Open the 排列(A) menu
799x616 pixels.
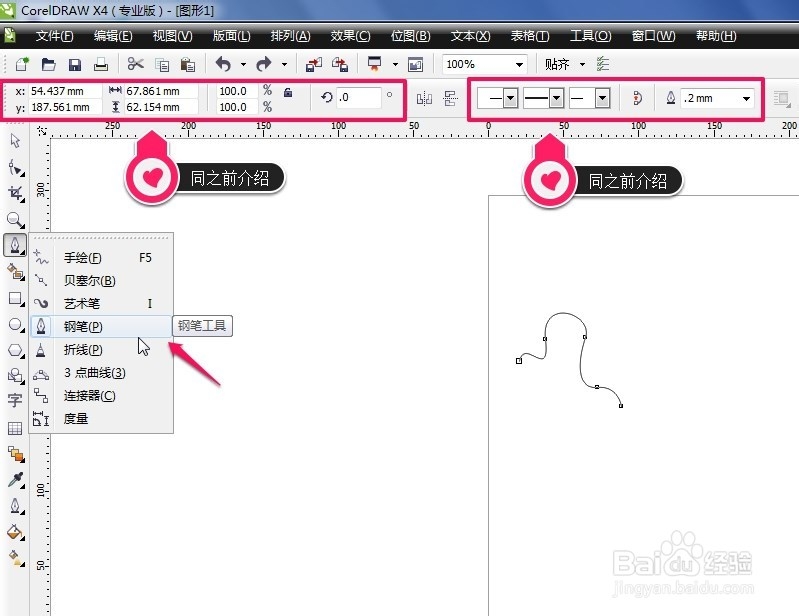pyautogui.click(x=290, y=36)
